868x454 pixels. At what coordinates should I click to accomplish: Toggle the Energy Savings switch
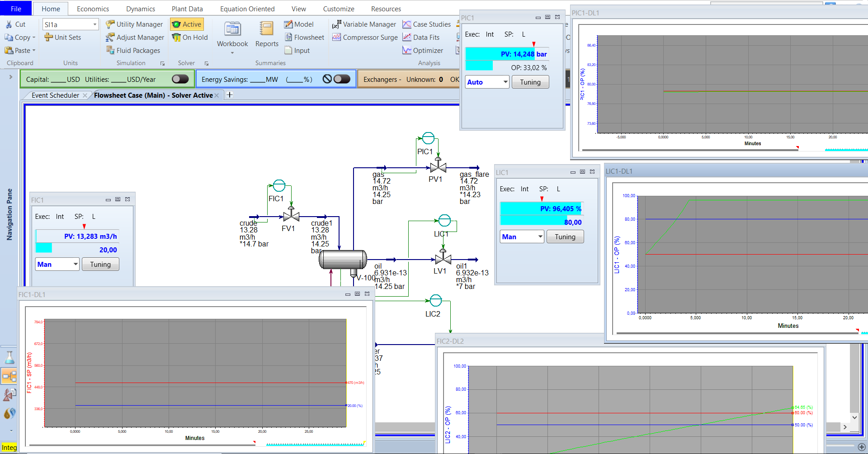click(x=342, y=79)
